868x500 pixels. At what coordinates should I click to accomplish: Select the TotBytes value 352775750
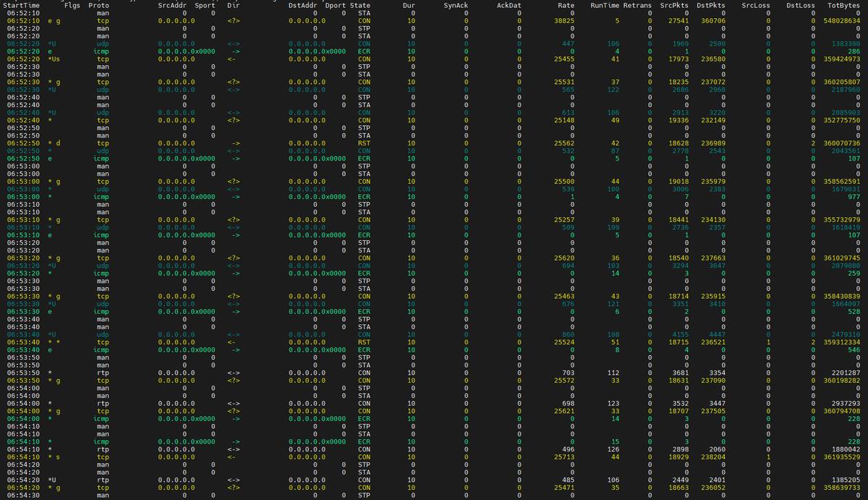(841, 120)
